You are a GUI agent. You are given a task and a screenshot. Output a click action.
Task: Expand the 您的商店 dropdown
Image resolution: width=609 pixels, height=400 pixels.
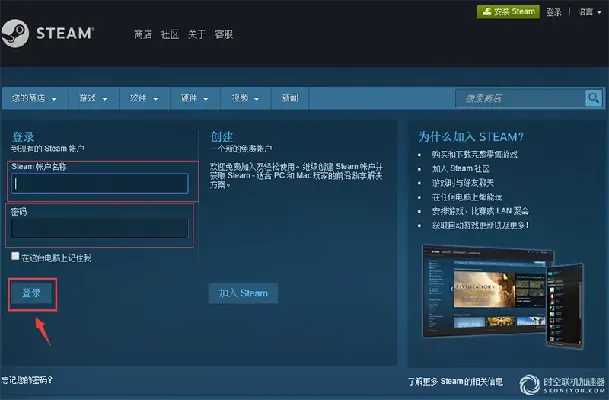(35, 98)
